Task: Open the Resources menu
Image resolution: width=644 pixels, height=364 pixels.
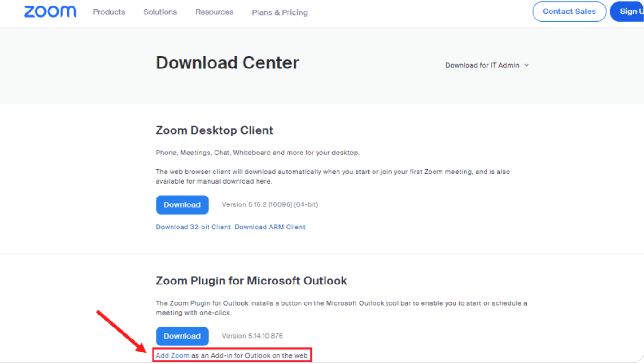Action: tap(214, 12)
